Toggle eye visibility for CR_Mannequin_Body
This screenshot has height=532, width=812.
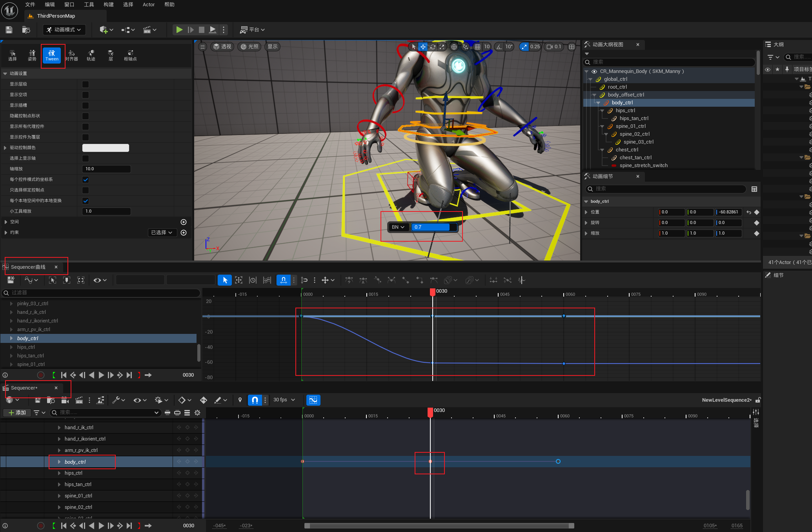click(594, 71)
